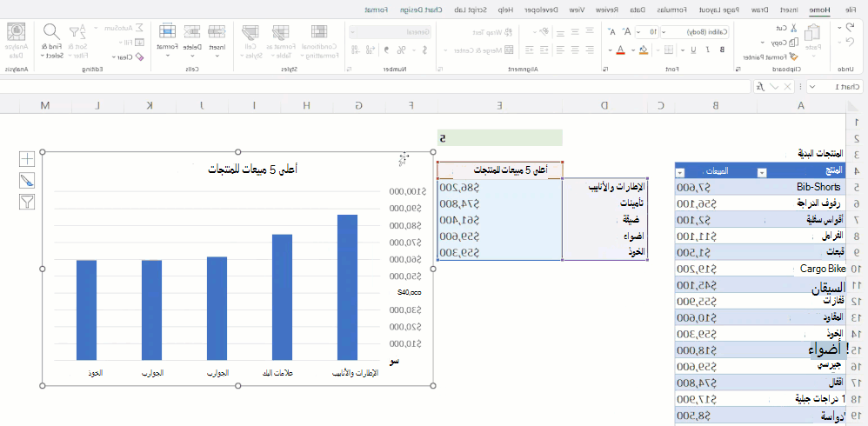Viewport: 868px width, 426px height.
Task: Toggle Underline formatting
Action: click(693, 50)
